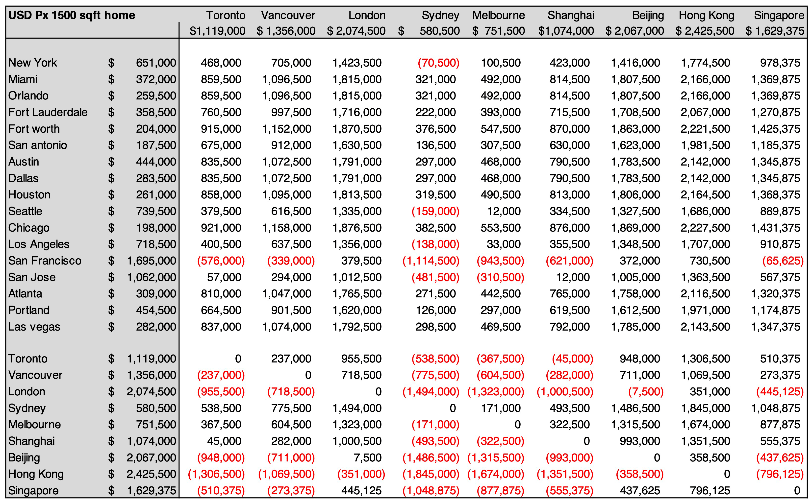Viewport: 812px width, 504px height.
Task: Click the Las vegas row label
Action: pyautogui.click(x=34, y=327)
